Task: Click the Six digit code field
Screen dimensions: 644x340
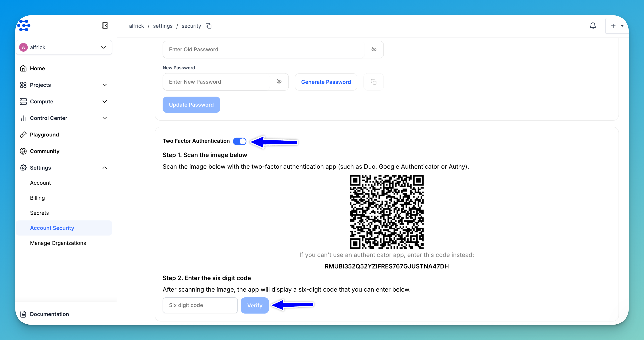Action: [x=200, y=305]
